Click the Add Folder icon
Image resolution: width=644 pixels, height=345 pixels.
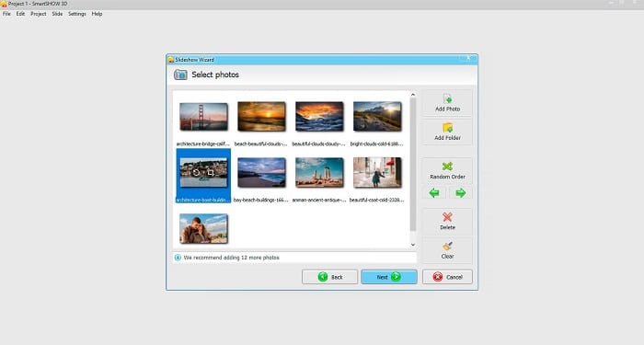[447, 127]
